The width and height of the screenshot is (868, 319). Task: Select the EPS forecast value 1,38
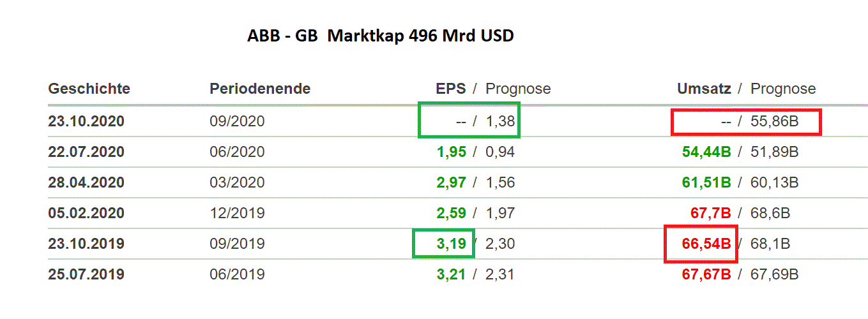(500, 121)
